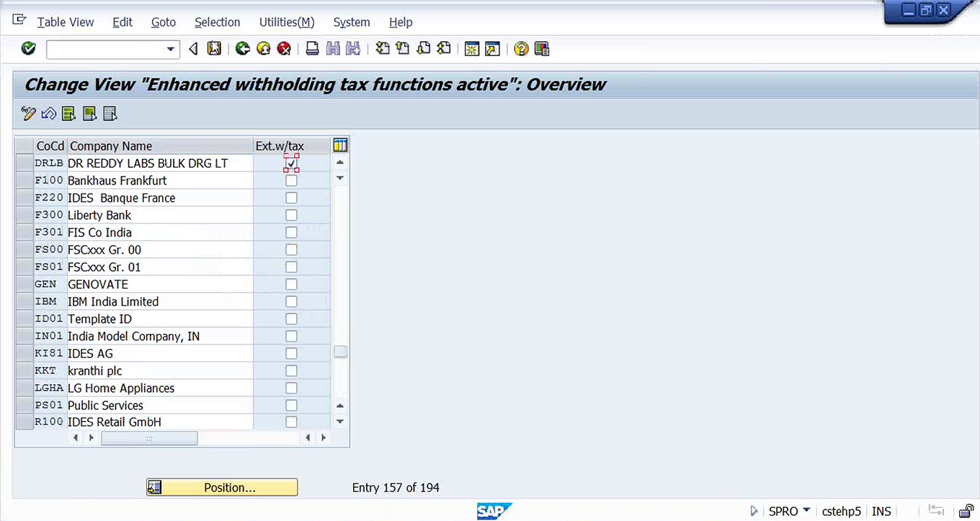Toggle Display/Change pencil icon
Viewport: 980px width, 521px height.
tap(28, 114)
